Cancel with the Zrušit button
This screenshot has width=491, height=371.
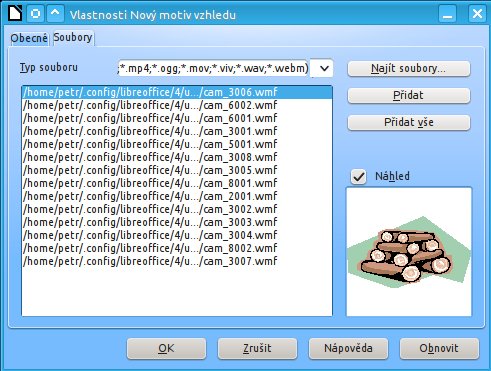click(257, 349)
